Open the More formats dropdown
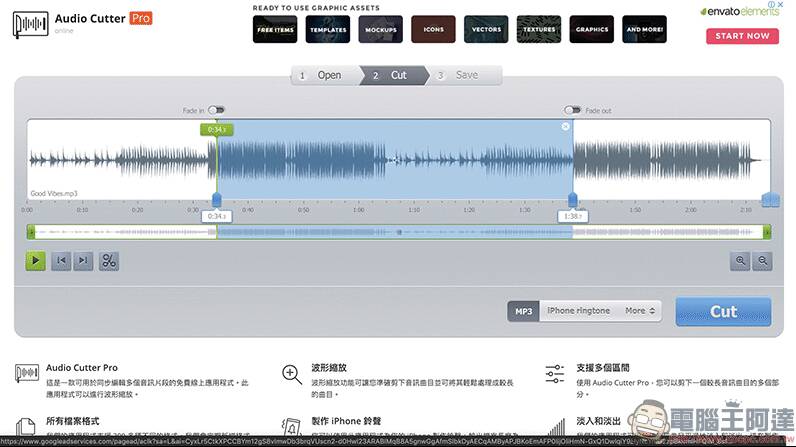The image size is (796, 447). [x=640, y=311]
